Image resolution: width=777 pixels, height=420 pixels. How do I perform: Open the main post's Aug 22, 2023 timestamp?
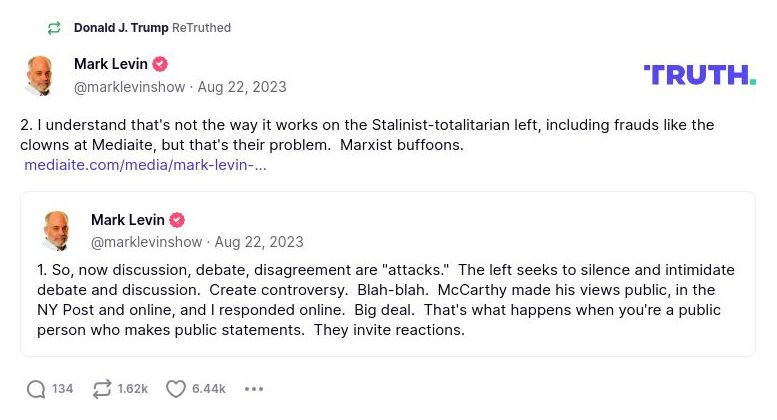point(242,87)
